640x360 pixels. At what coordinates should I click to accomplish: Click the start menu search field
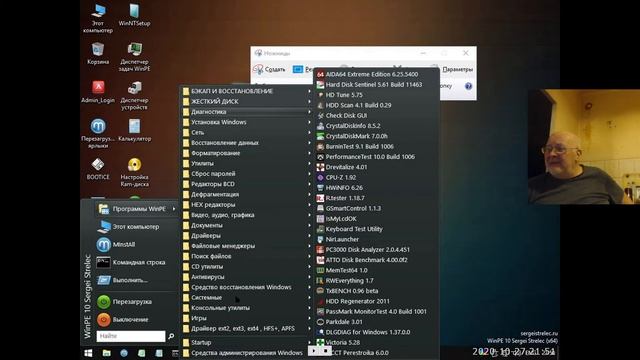click(131, 336)
